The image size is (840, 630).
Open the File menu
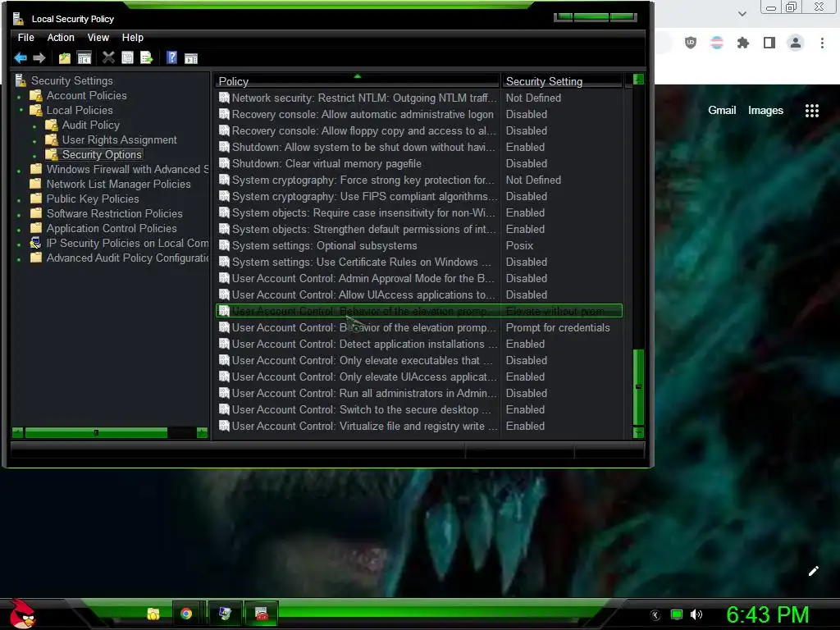pos(25,38)
